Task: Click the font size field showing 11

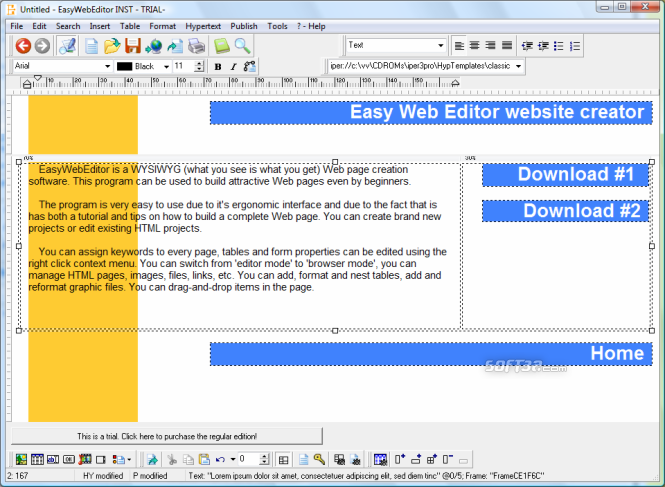Action: (x=183, y=66)
